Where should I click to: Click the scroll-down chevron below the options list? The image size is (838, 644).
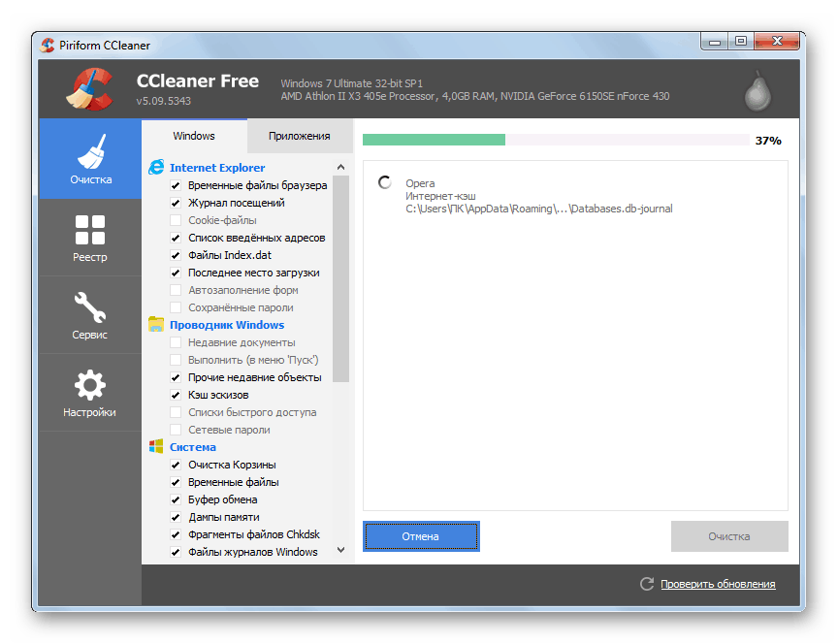point(340,549)
